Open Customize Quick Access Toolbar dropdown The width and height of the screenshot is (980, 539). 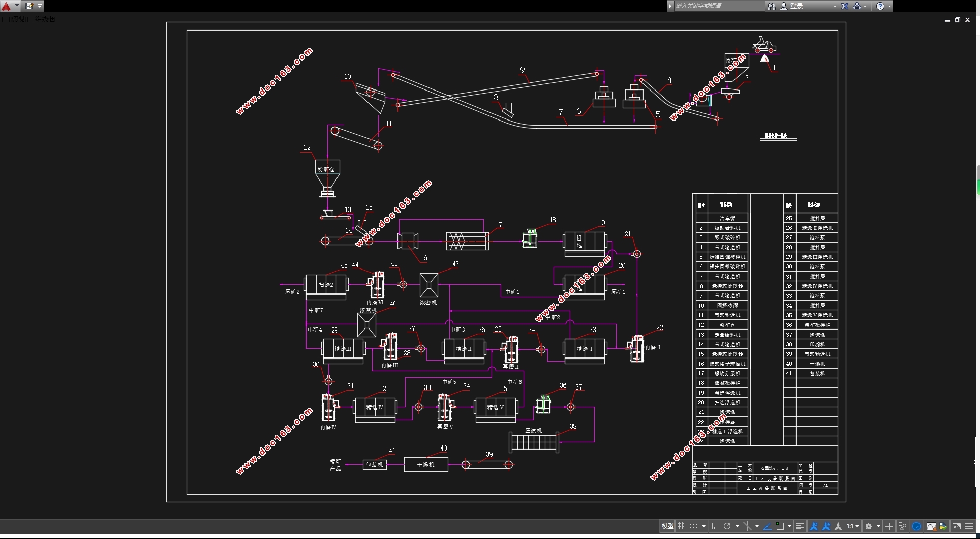tap(40, 6)
